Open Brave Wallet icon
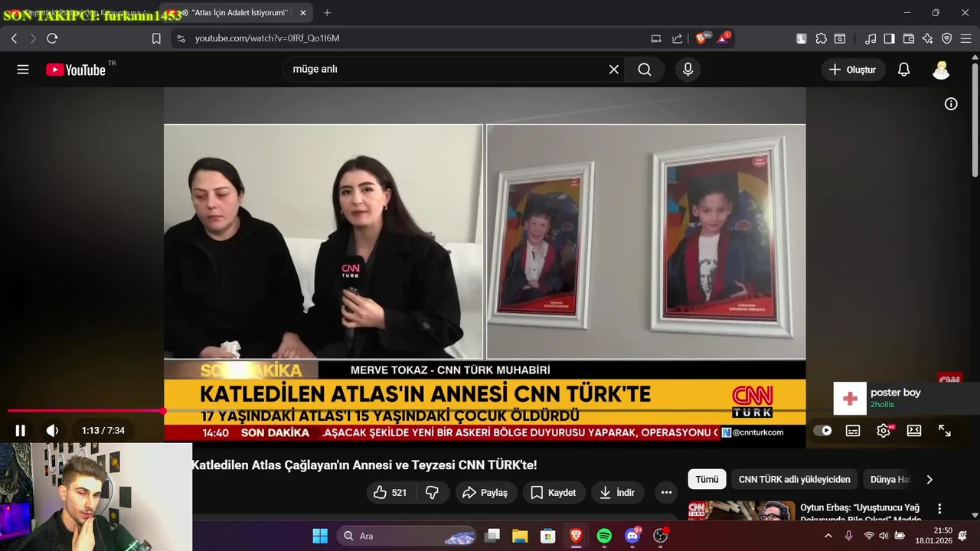Image resolution: width=980 pixels, height=551 pixels. coord(909,38)
